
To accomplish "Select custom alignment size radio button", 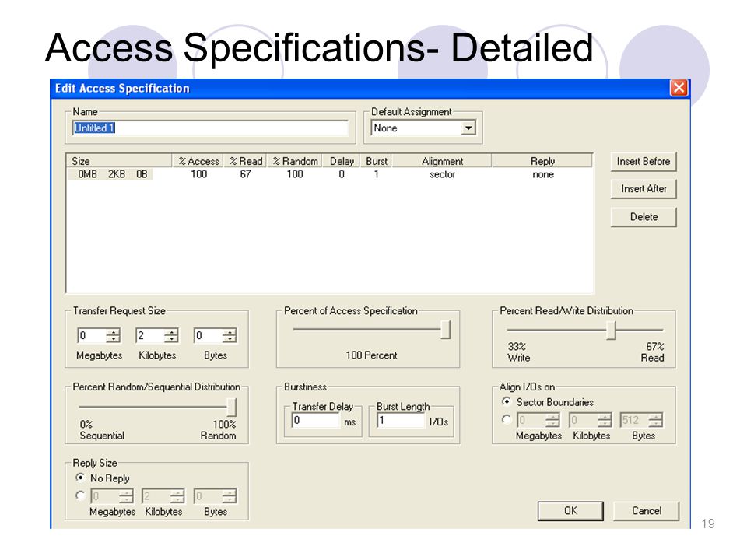I will 507,419.
